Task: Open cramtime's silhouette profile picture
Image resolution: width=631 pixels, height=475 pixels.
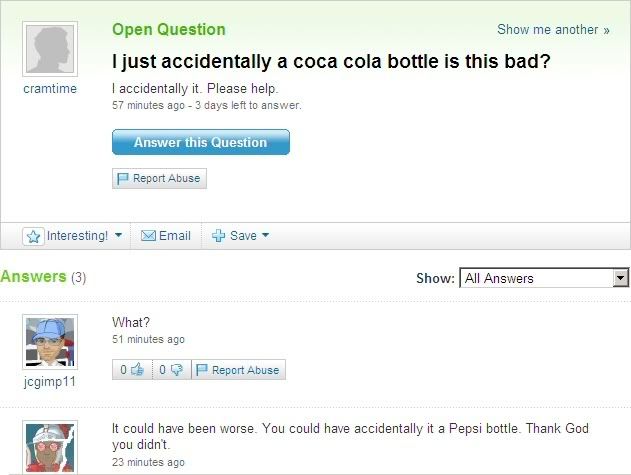Action: click(x=49, y=49)
